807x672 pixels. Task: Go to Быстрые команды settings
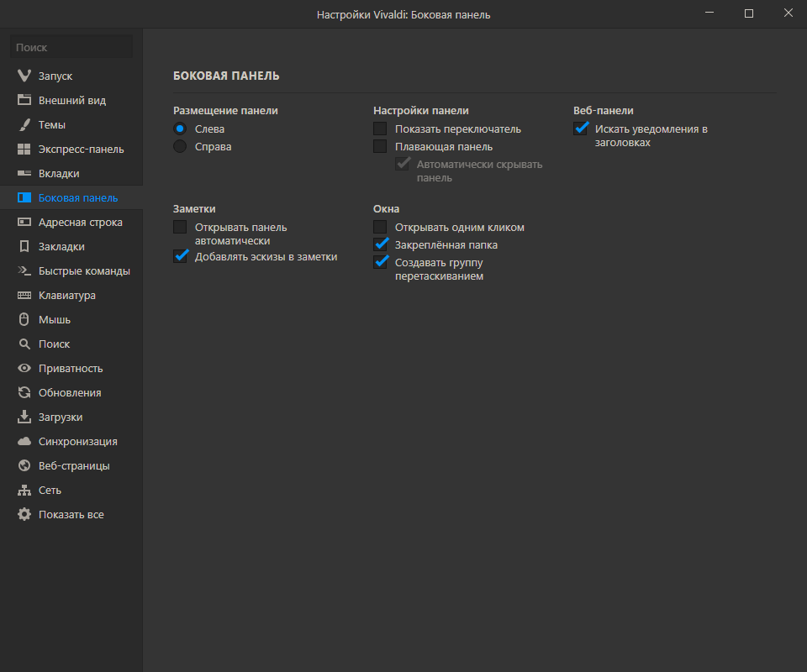click(x=71, y=271)
